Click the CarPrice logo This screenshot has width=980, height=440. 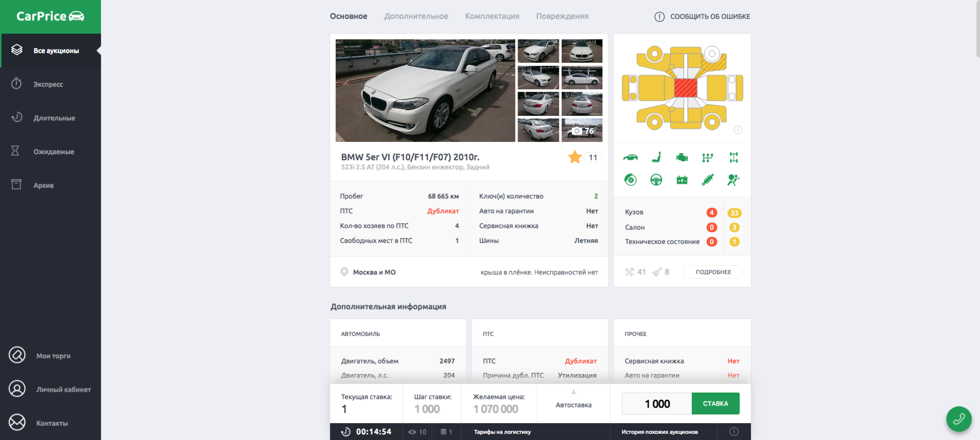[50, 16]
